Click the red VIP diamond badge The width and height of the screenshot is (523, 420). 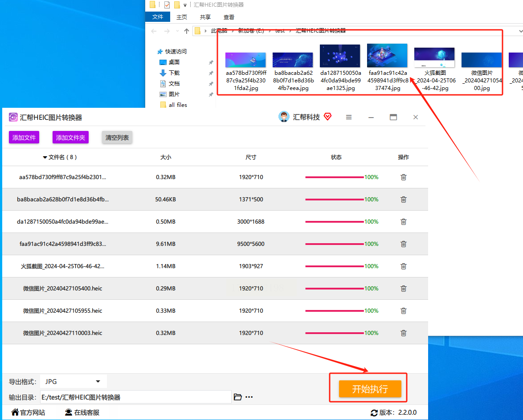(327, 117)
